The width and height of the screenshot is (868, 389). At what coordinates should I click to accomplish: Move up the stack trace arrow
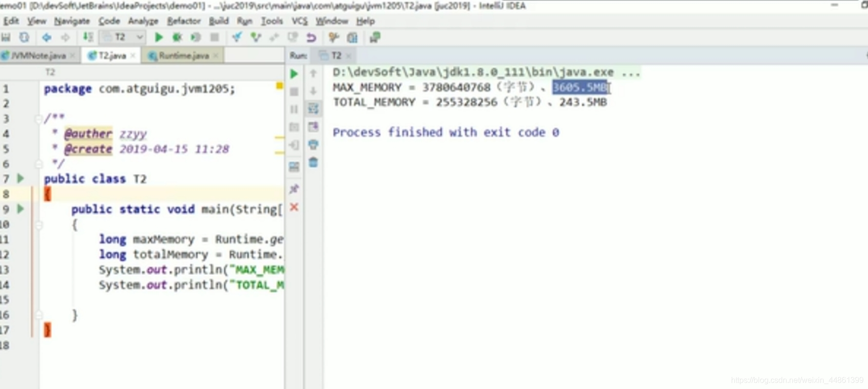click(x=313, y=73)
